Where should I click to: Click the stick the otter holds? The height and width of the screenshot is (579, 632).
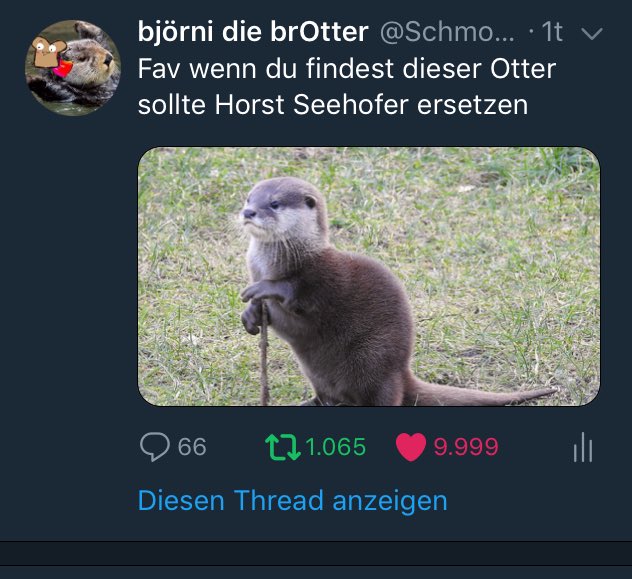coord(264,355)
